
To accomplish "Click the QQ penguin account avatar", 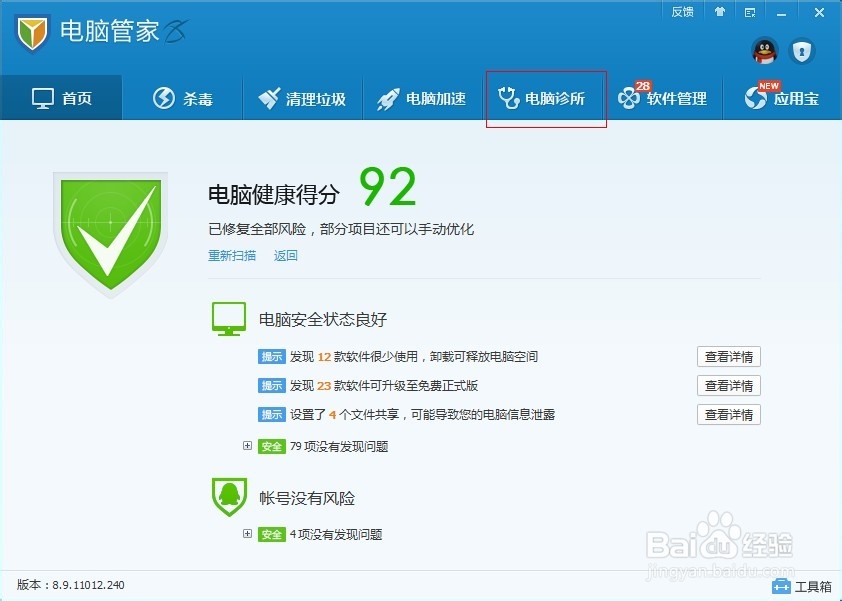I will (765, 52).
